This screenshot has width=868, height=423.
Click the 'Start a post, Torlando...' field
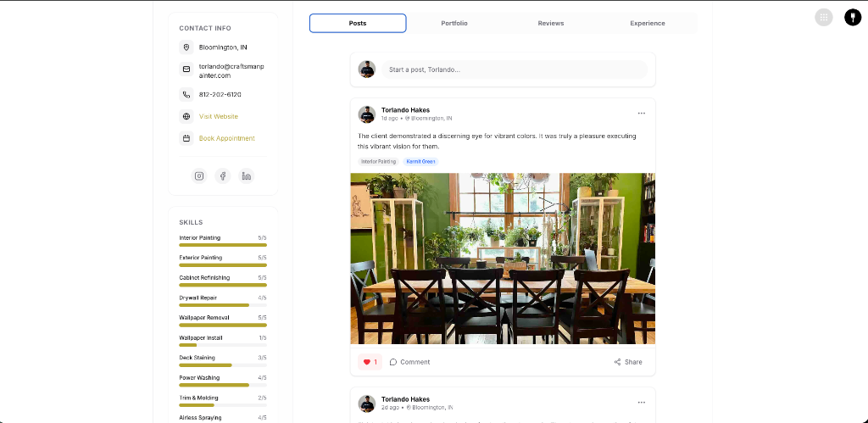pos(517,70)
